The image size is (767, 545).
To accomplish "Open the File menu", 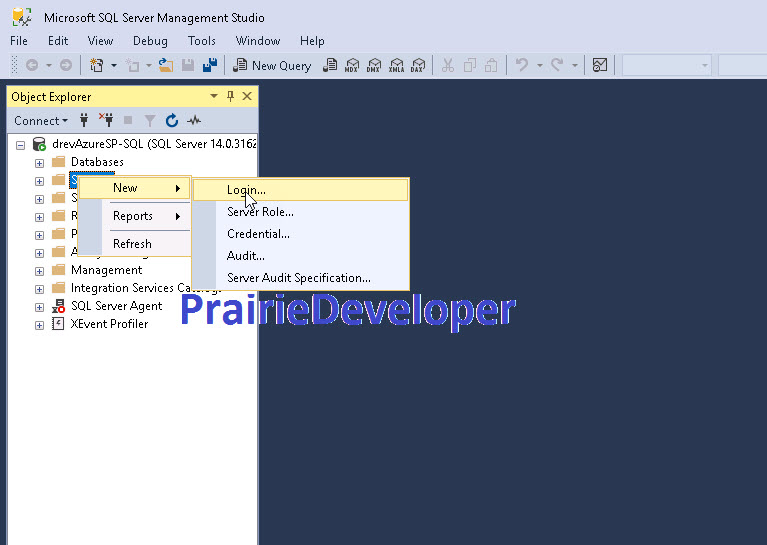I will [19, 41].
